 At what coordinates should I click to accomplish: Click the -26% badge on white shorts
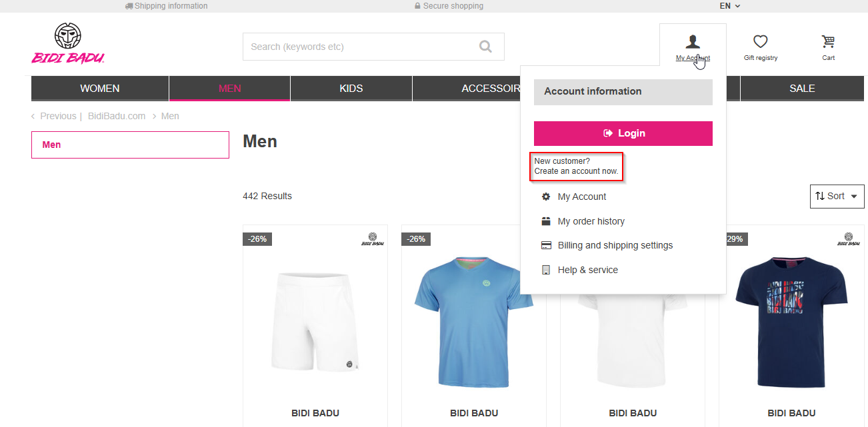pyautogui.click(x=257, y=238)
